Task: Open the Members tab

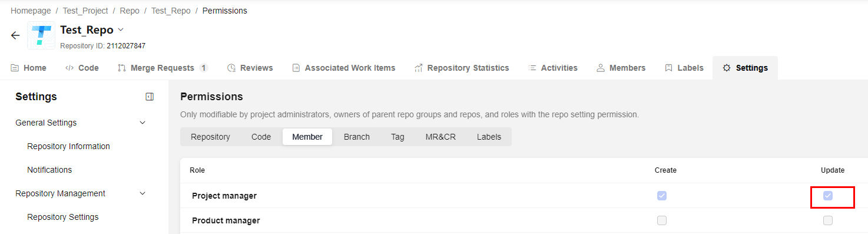Action: (621, 68)
